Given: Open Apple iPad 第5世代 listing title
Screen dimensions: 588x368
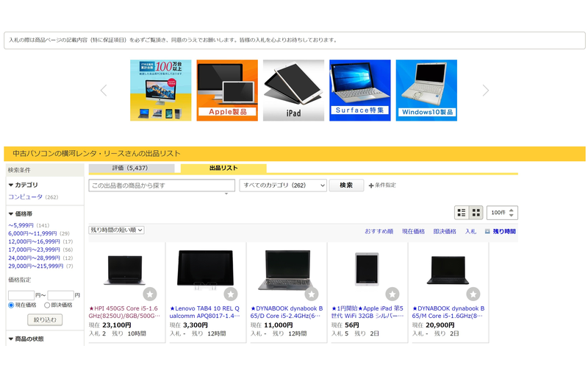Looking at the screenshot, I should click(x=367, y=312).
